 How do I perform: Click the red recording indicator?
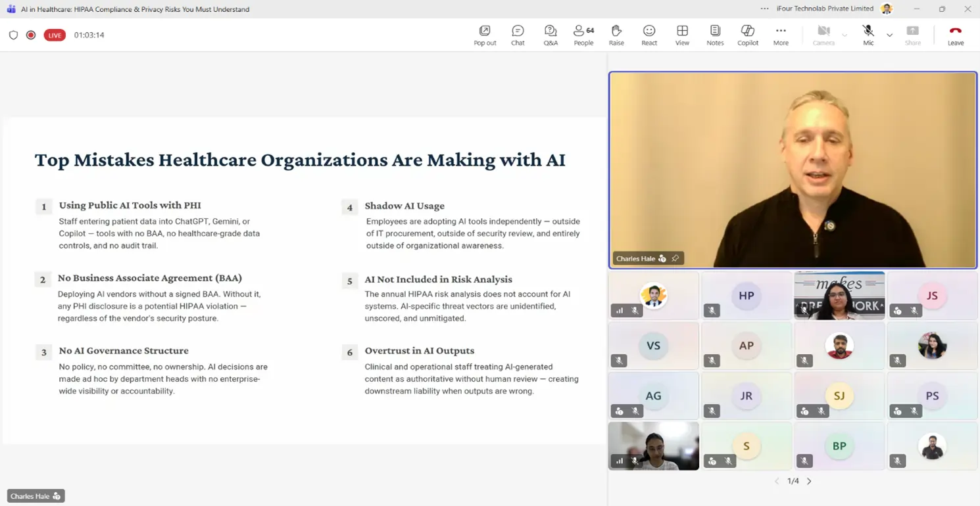coord(31,35)
